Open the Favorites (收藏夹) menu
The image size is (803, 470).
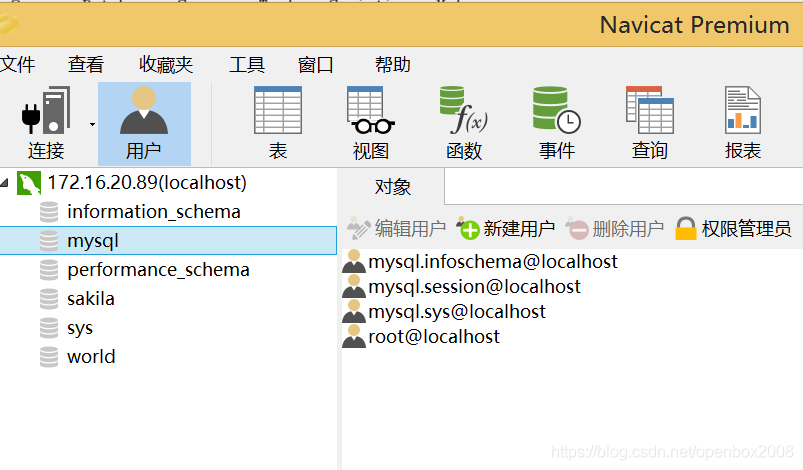(166, 65)
